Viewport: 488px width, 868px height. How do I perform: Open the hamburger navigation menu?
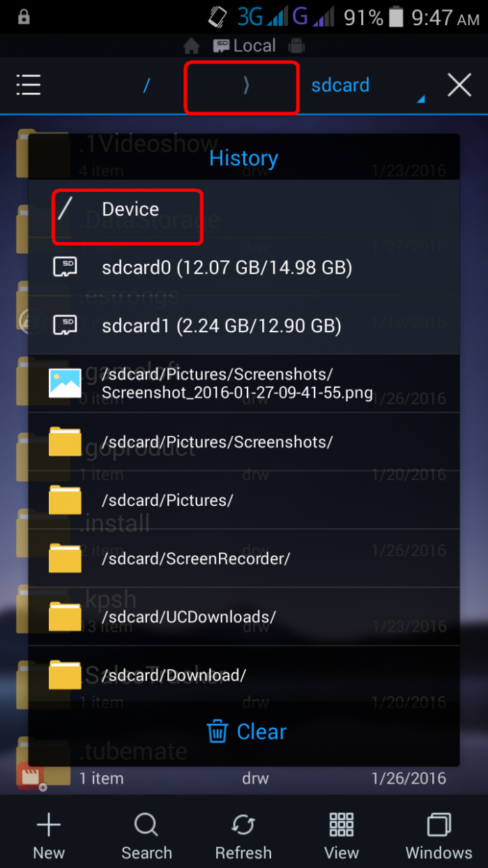click(x=29, y=86)
